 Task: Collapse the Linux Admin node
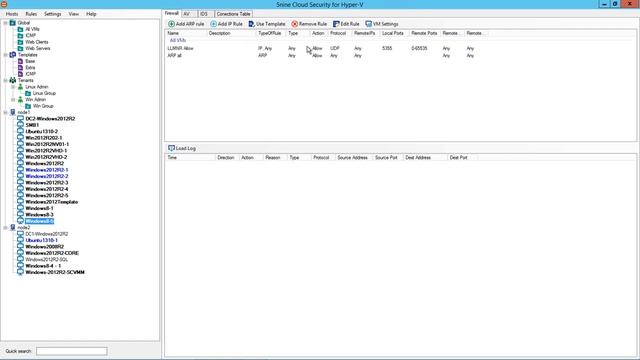[x=13, y=87]
